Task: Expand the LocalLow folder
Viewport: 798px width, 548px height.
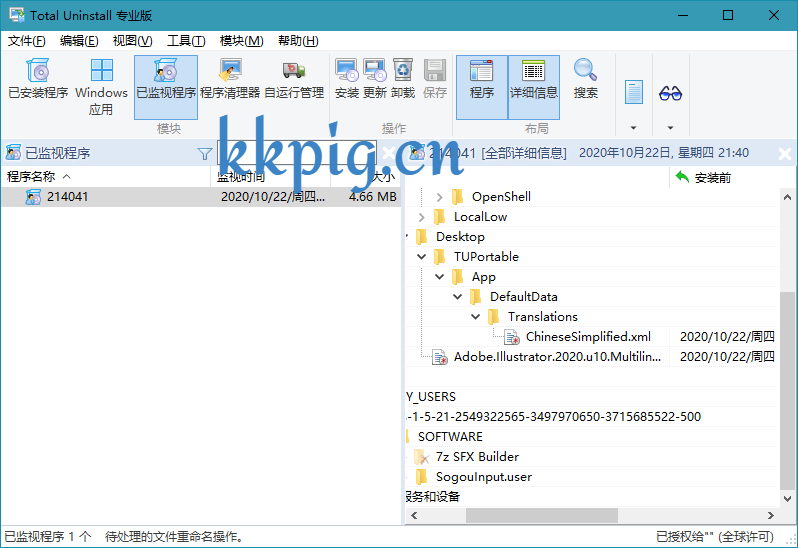Action: point(421,217)
